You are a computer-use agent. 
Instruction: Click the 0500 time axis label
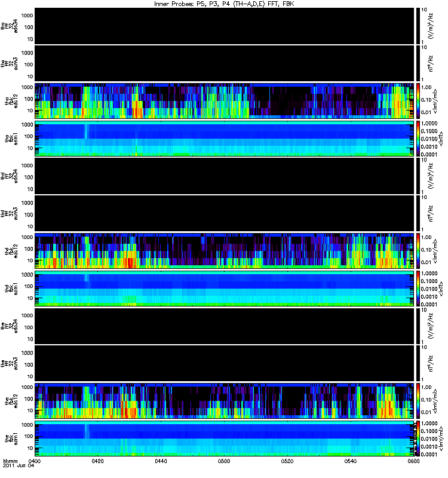click(224, 461)
